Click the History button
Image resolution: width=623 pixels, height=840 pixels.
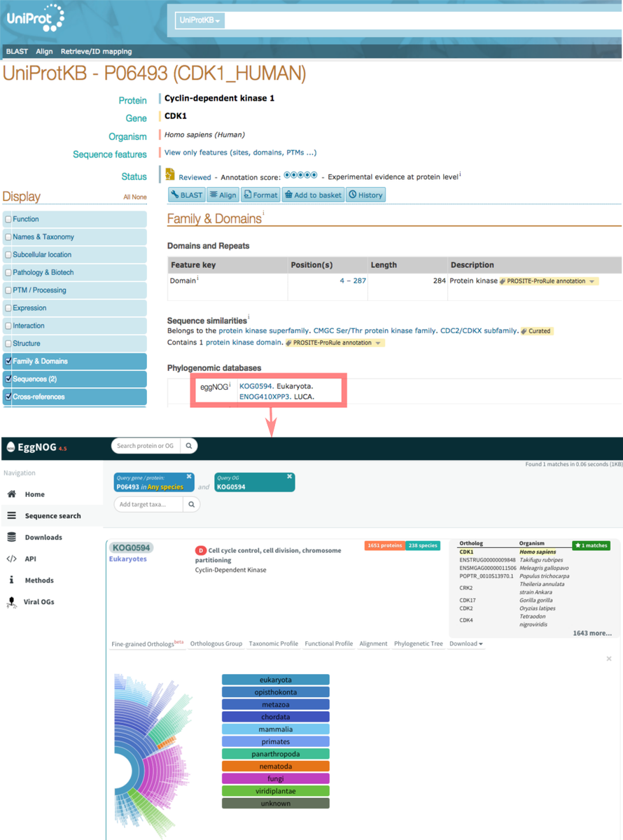pos(366,195)
